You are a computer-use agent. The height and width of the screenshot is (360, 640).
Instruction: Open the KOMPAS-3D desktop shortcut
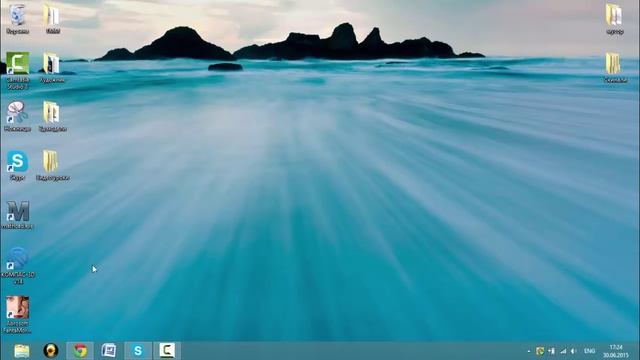pos(18,265)
